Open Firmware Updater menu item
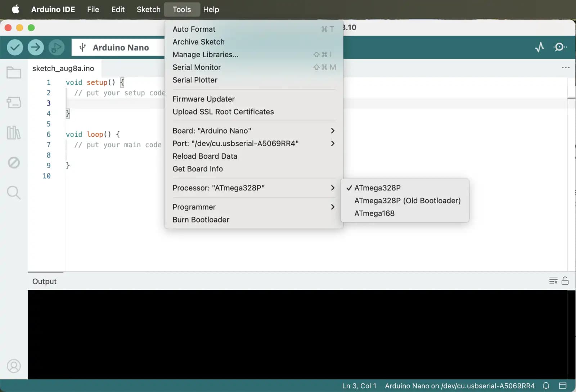 coord(254,99)
